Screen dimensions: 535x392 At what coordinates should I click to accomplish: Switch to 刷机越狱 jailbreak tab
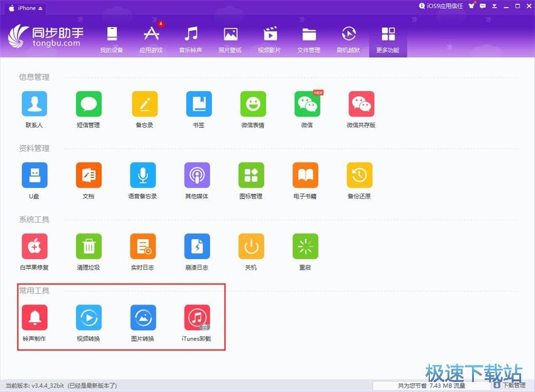pyautogui.click(x=348, y=40)
